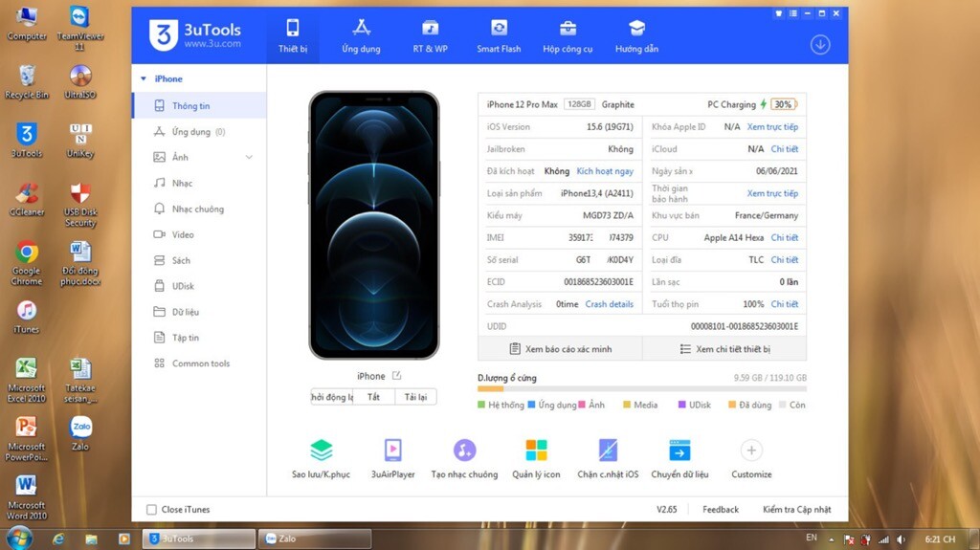Open Hộp công cụ toolbox tab
This screenshot has height=550, width=980.
point(568,36)
